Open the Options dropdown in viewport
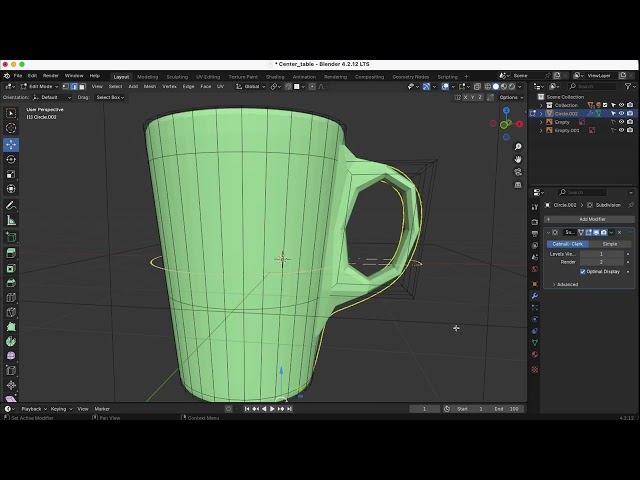The height and width of the screenshot is (480, 640). pyautogui.click(x=511, y=98)
